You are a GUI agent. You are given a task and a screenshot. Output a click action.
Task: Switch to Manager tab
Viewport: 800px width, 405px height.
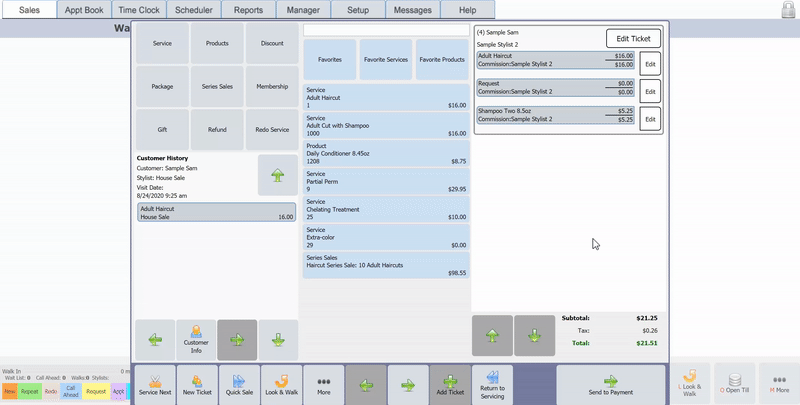(303, 10)
